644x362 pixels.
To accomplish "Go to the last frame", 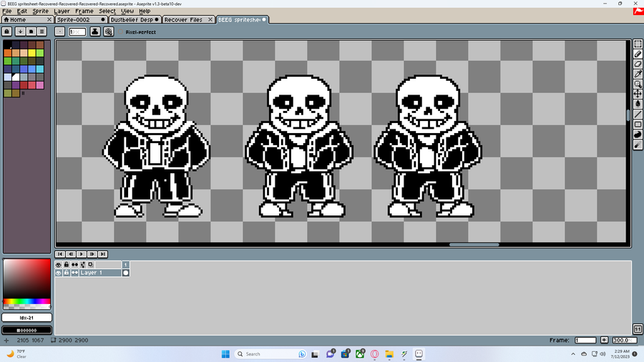I will 102,254.
